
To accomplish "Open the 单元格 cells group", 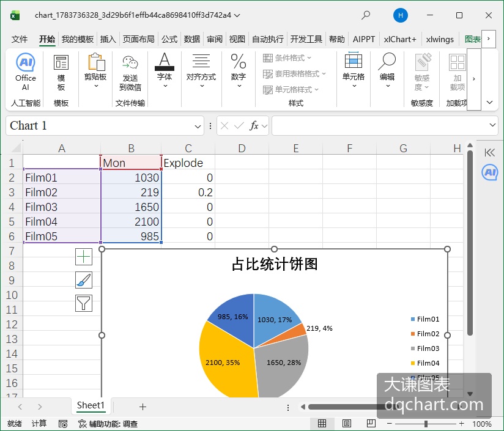I will point(354,70).
